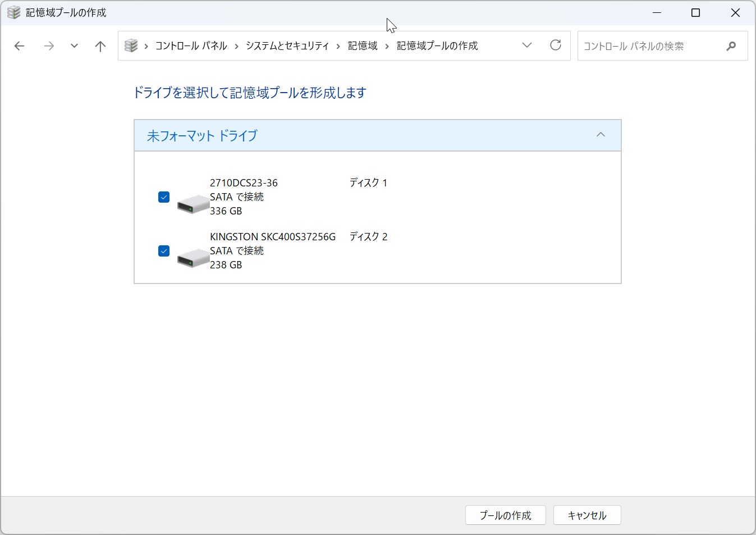Expand chevron before コントロール パネル
The height and width of the screenshot is (535, 756).
[x=146, y=46]
